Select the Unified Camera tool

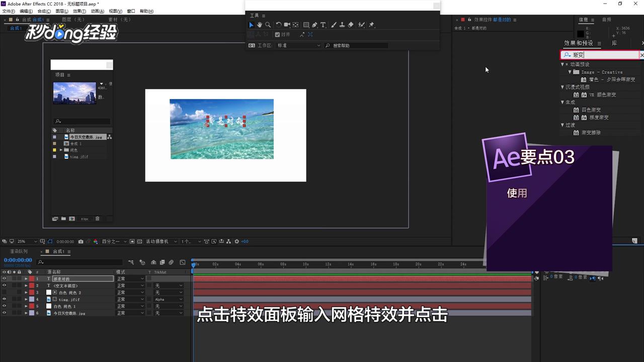287,25
